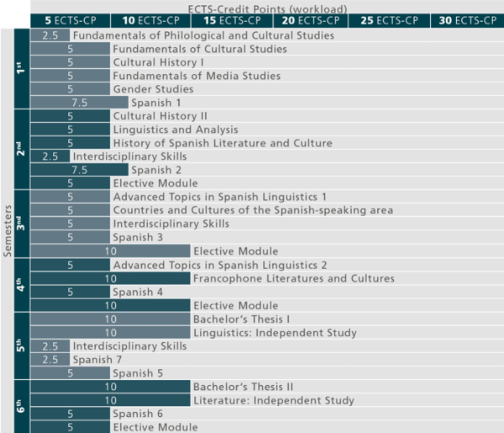This screenshot has width=504, height=433.
Task: Select the 15 ECTS-CP column header
Action: point(230,19)
